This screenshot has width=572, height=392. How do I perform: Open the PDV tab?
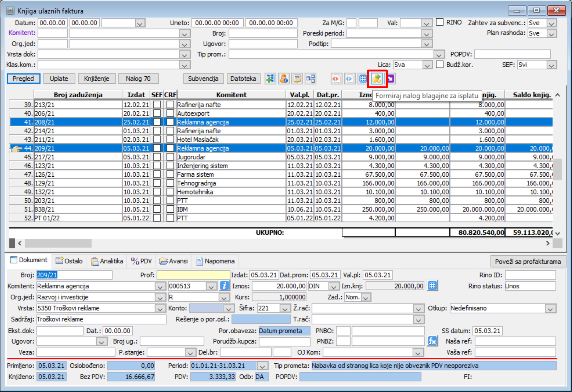[141, 261]
